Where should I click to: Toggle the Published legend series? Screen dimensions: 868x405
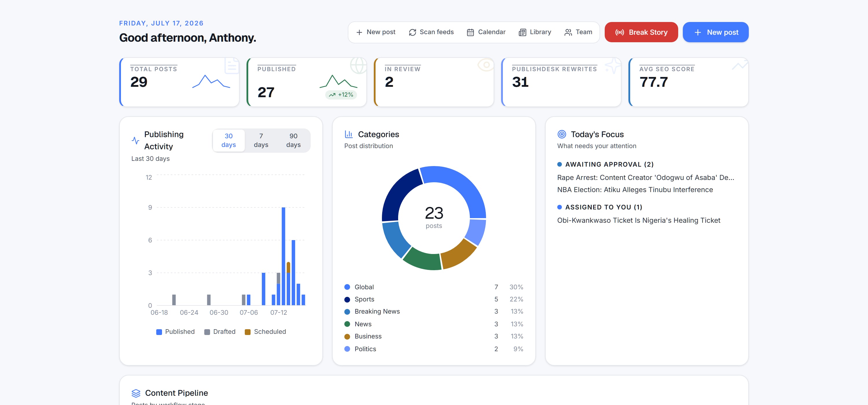pos(176,332)
